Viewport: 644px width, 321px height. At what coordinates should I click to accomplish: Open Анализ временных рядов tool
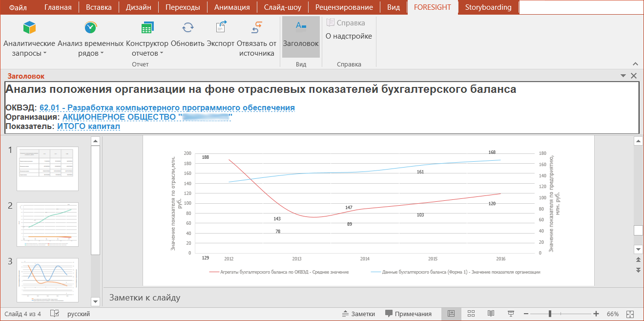[90, 28]
